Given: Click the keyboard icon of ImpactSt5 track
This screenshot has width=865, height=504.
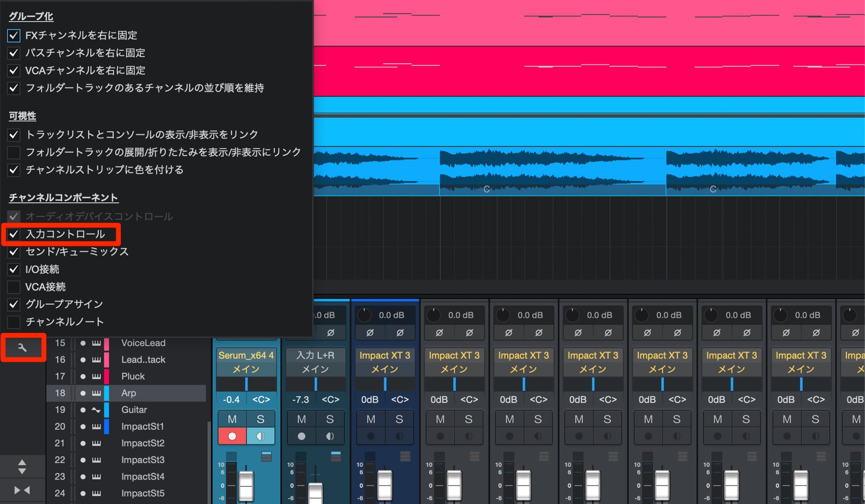Looking at the screenshot, I should click(x=96, y=493).
